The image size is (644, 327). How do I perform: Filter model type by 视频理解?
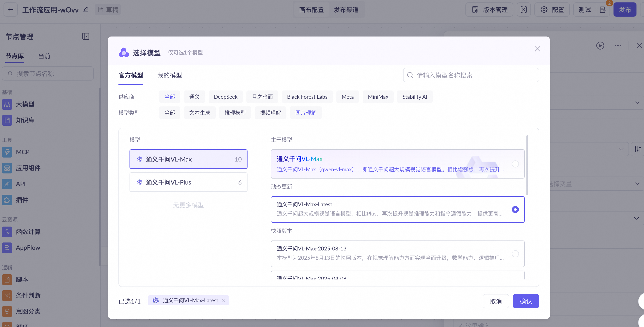coord(270,113)
